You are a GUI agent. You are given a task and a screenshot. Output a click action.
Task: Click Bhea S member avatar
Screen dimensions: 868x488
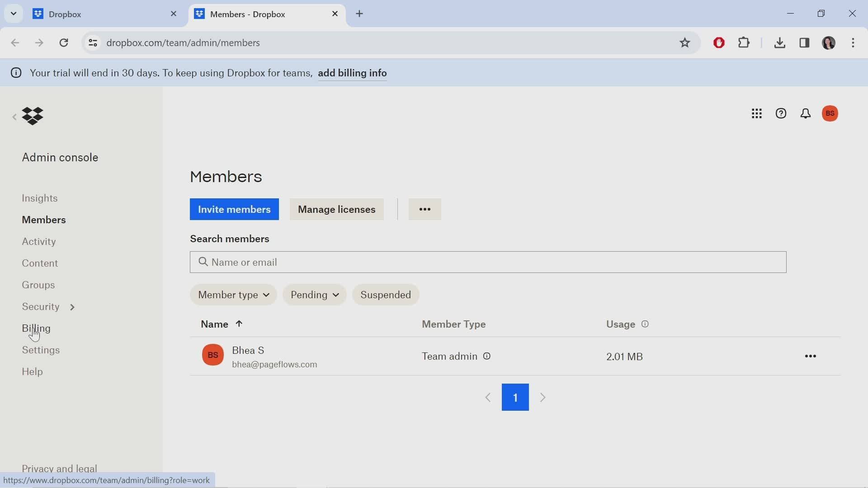click(213, 355)
